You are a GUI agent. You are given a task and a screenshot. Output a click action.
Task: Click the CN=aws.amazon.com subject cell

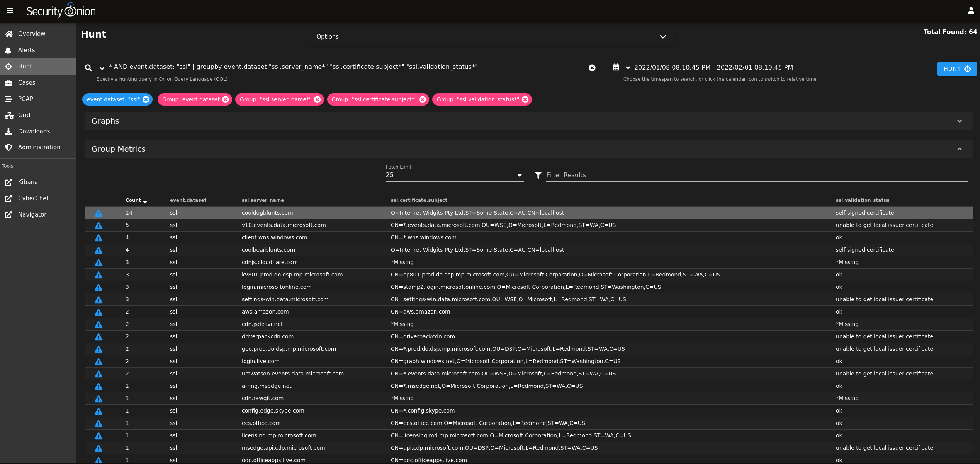420,312
